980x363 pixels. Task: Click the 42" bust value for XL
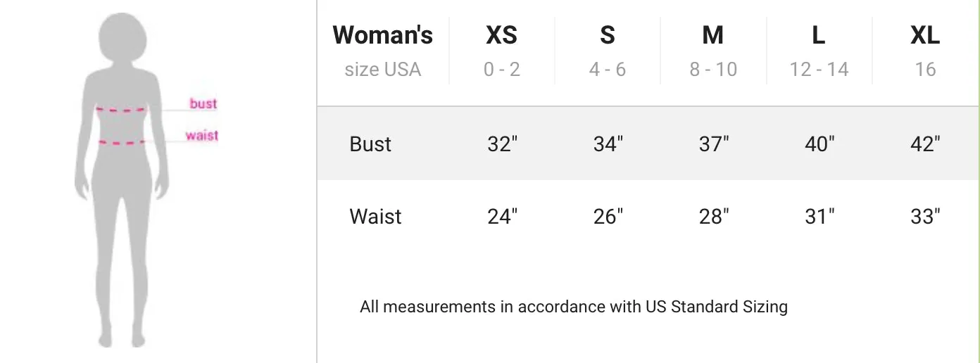pos(926,144)
